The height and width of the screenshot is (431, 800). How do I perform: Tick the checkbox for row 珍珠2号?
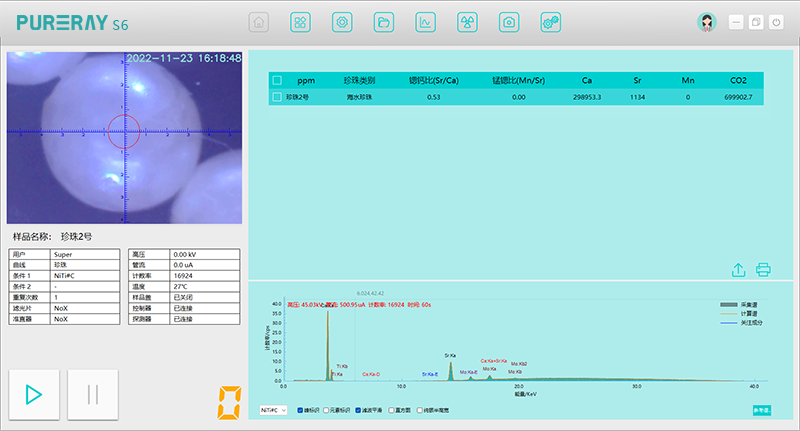277,97
